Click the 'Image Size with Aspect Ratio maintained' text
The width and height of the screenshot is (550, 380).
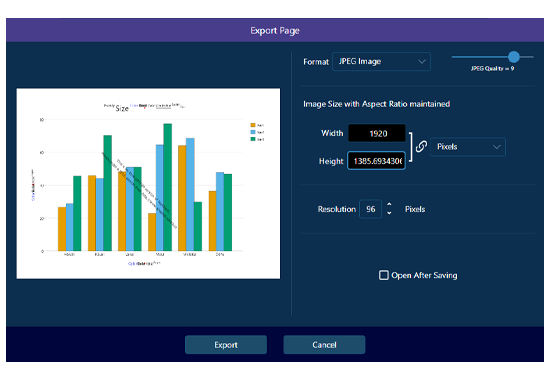376,104
